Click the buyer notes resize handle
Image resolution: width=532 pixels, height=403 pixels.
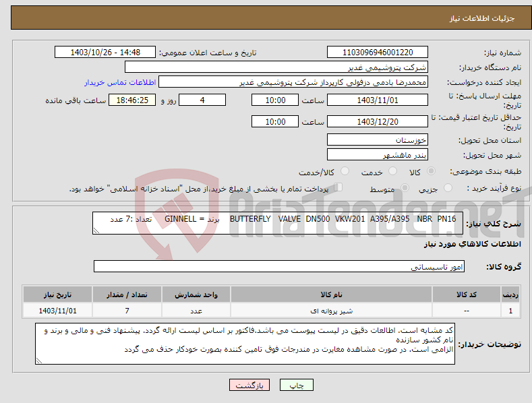(39, 361)
